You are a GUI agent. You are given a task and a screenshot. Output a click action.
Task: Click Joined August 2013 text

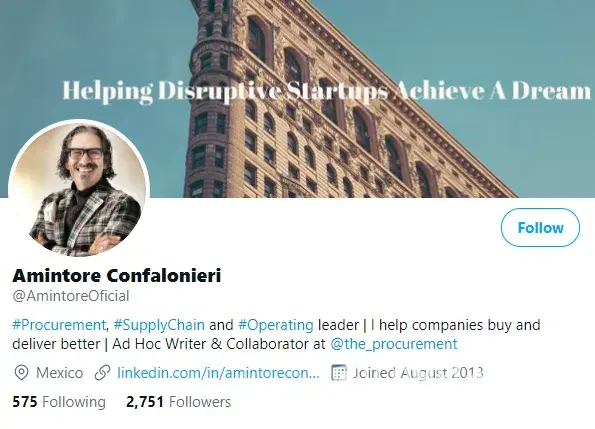tap(418, 373)
